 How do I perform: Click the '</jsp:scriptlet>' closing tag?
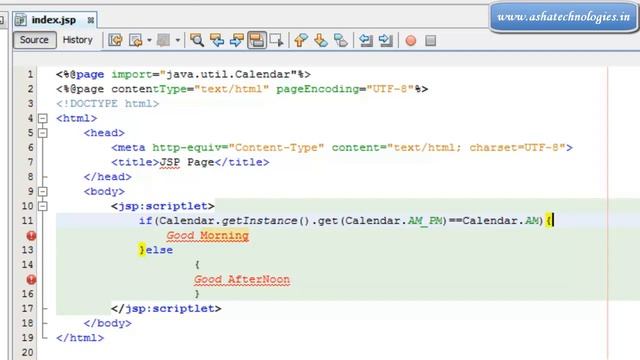point(166,309)
